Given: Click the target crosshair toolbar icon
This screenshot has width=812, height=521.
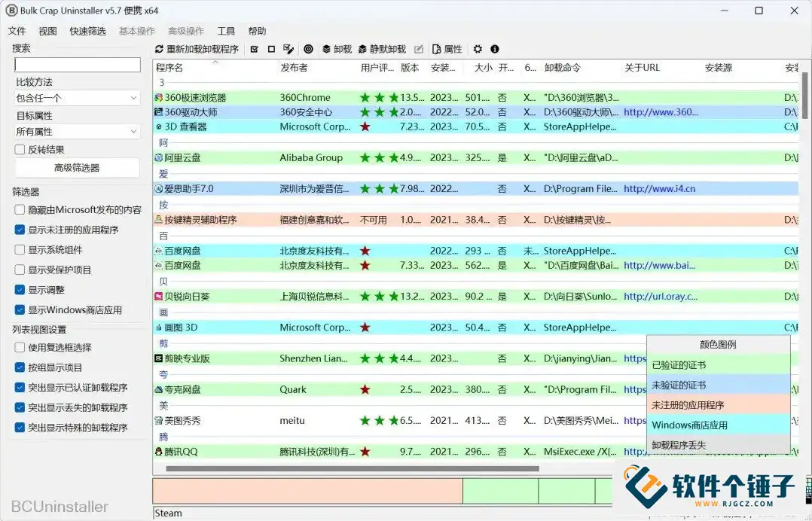Looking at the screenshot, I should tap(309, 49).
